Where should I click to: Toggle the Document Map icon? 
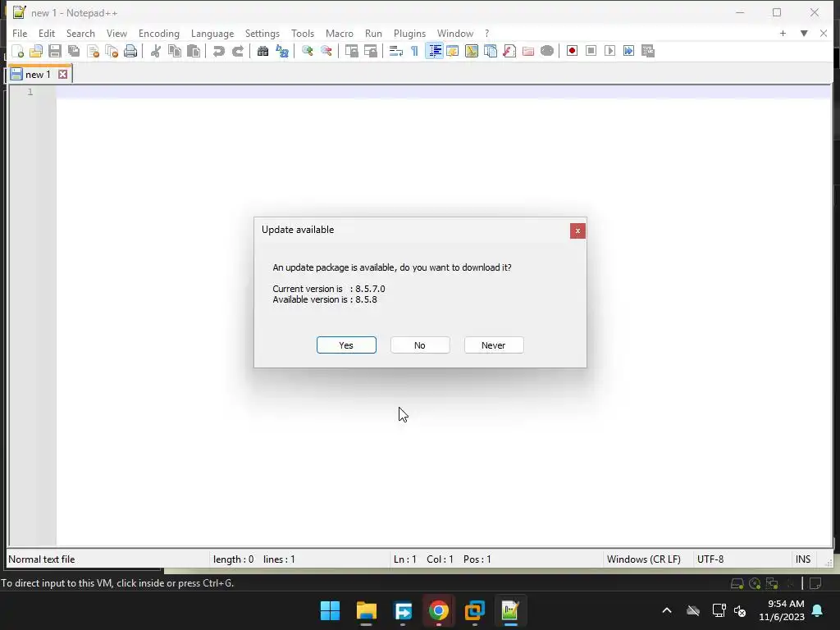point(472,51)
